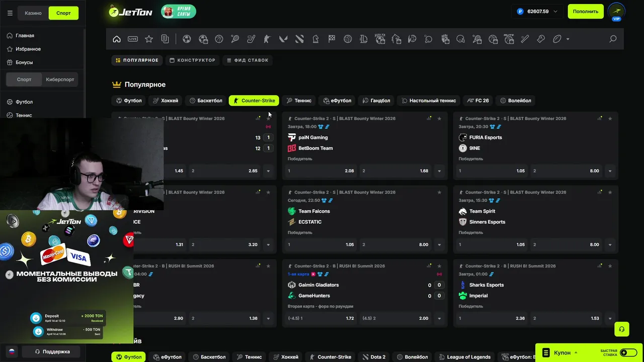Select the VOLTA football icon
The height and width of the screenshot is (362, 644).
pyautogui.click(x=380, y=39)
